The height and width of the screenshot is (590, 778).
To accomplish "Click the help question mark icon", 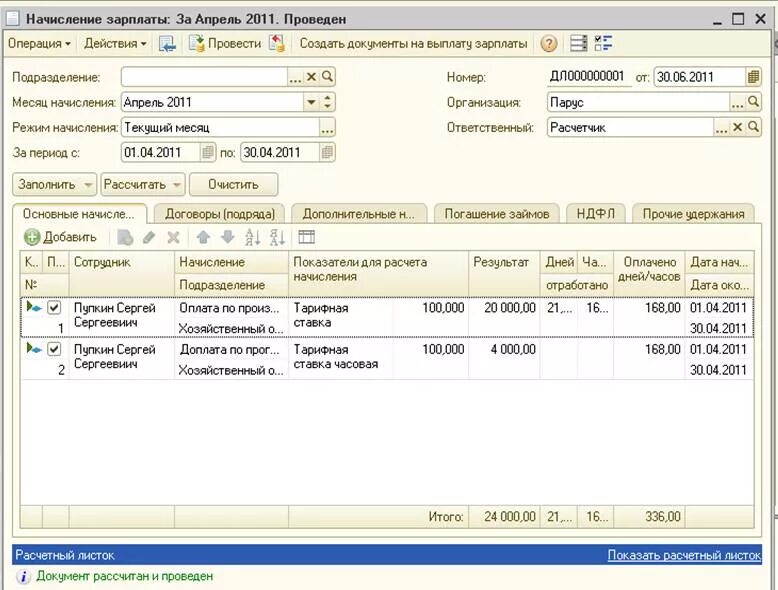I will tap(548, 44).
